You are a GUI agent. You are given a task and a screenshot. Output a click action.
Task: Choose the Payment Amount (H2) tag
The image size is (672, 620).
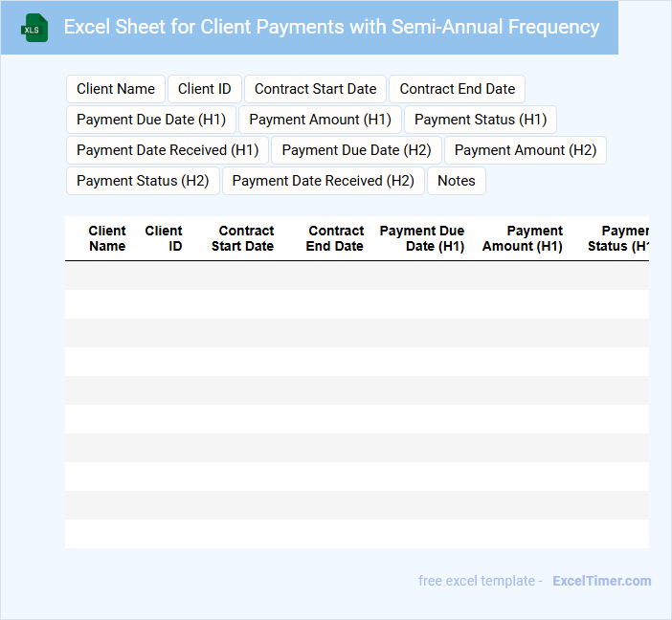click(x=526, y=150)
